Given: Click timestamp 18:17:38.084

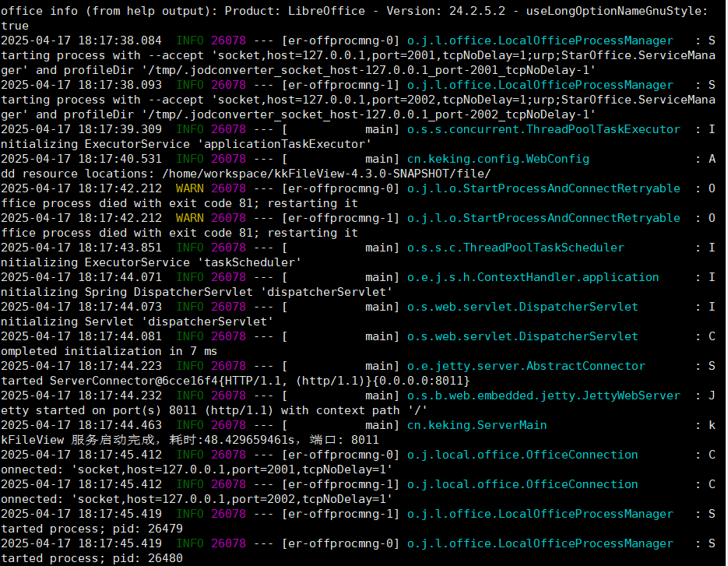Looking at the screenshot, I should click(x=120, y=40).
